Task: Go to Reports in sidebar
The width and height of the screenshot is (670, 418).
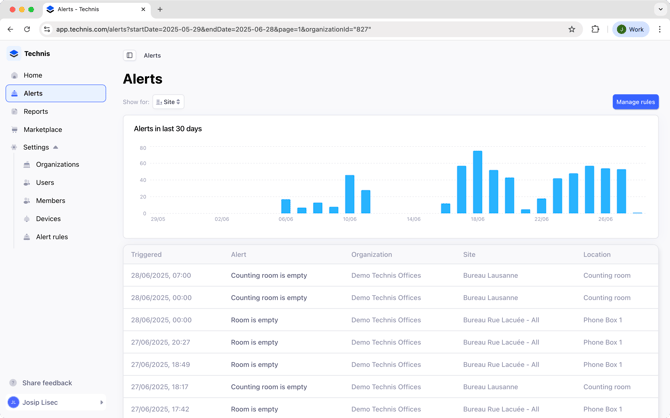Action: tap(36, 111)
